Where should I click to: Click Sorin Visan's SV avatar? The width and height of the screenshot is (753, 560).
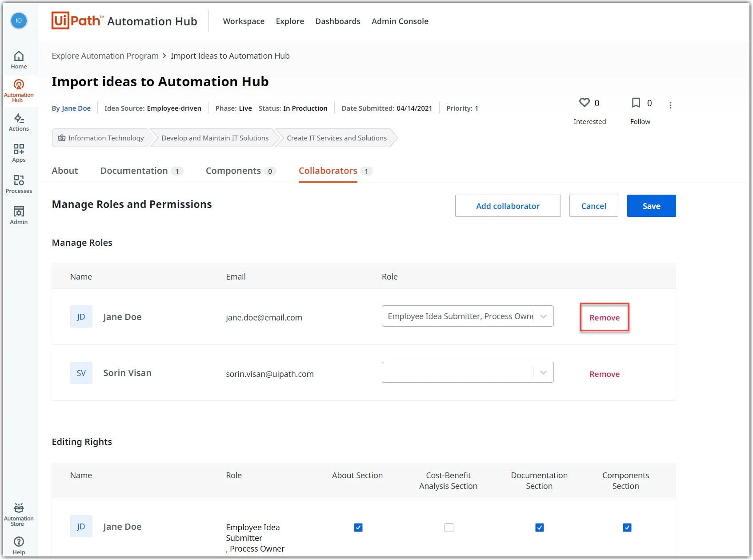81,373
